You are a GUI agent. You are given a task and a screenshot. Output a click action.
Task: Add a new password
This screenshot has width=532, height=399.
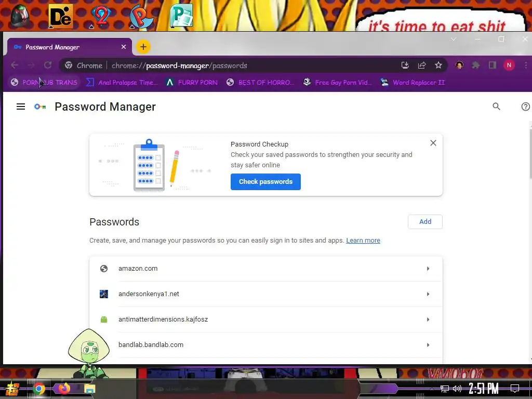(x=425, y=221)
